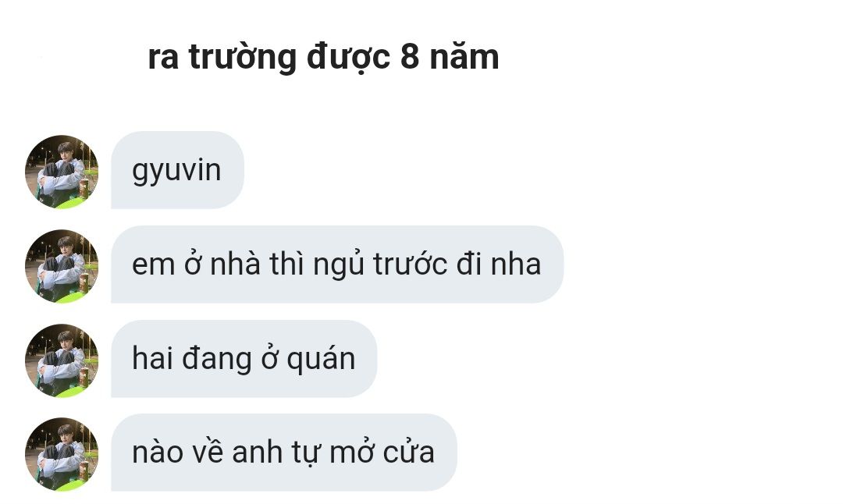Image resolution: width=843 pixels, height=504 pixels.
Task: Click the words 'đi nha' ending the second message
Action: click(499, 264)
